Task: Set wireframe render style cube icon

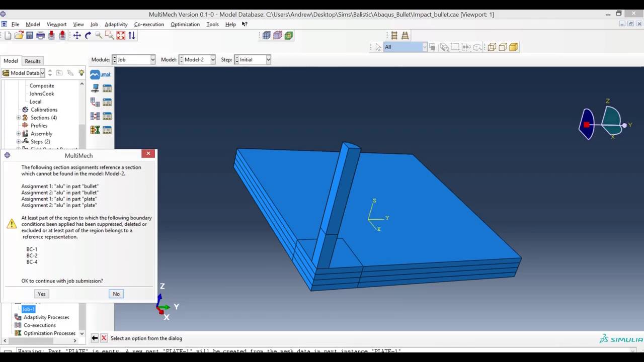Action: pos(492,47)
